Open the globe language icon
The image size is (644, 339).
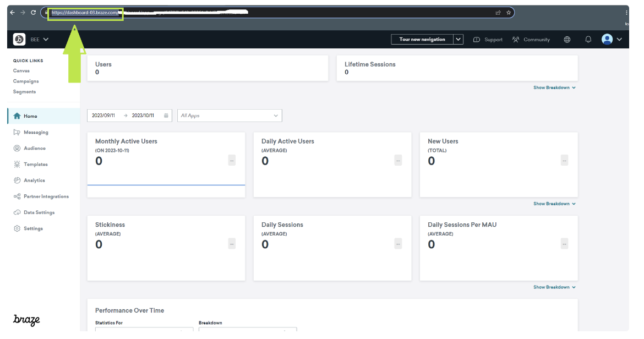point(567,40)
